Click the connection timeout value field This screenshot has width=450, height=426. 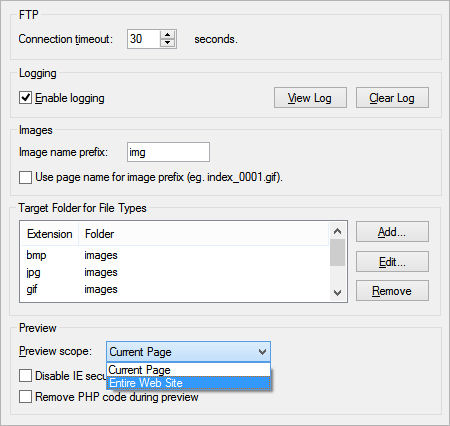point(144,39)
